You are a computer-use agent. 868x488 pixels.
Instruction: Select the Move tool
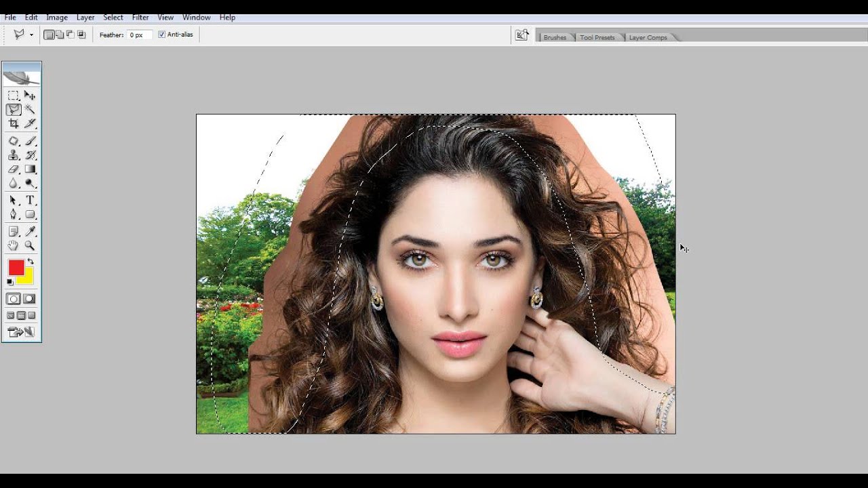pos(30,96)
